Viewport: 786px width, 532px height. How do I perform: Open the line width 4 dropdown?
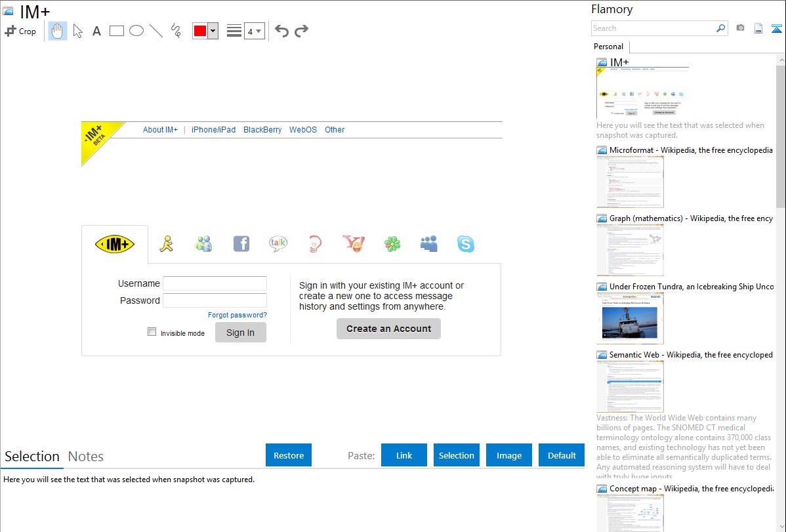[x=255, y=31]
